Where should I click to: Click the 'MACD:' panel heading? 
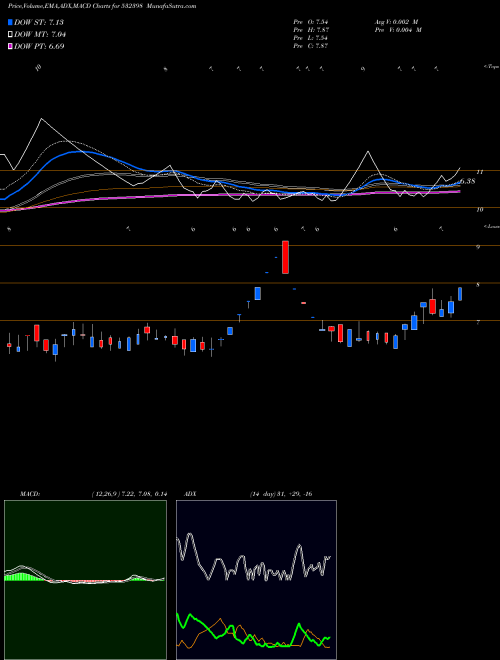click(29, 494)
